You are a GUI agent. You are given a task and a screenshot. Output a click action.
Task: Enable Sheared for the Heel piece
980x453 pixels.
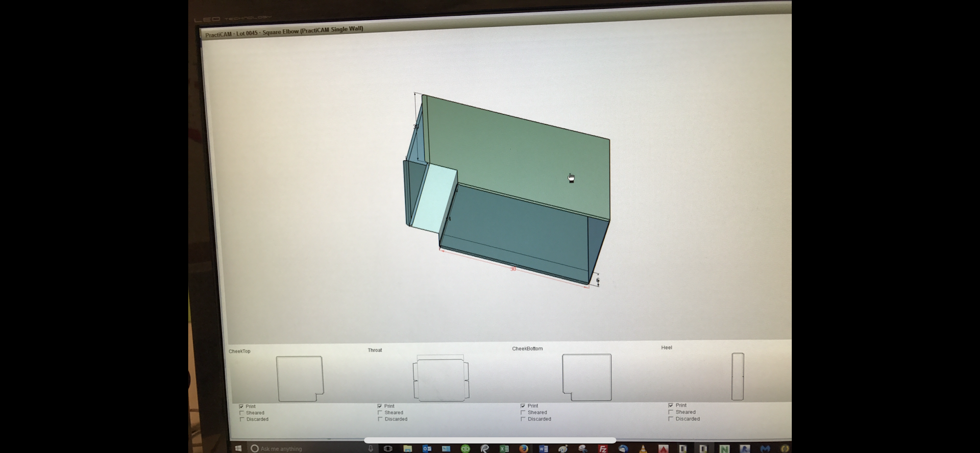click(x=671, y=412)
